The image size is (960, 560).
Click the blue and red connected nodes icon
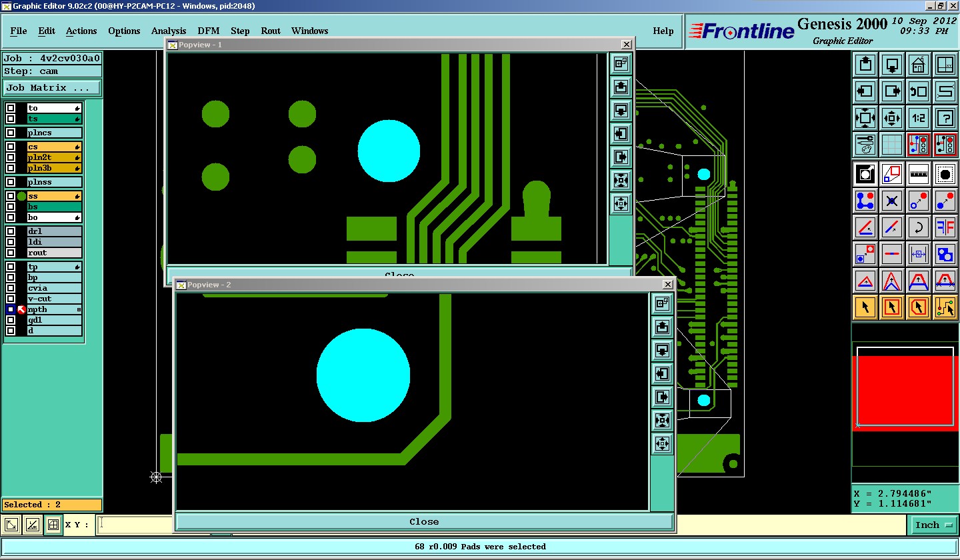865,201
